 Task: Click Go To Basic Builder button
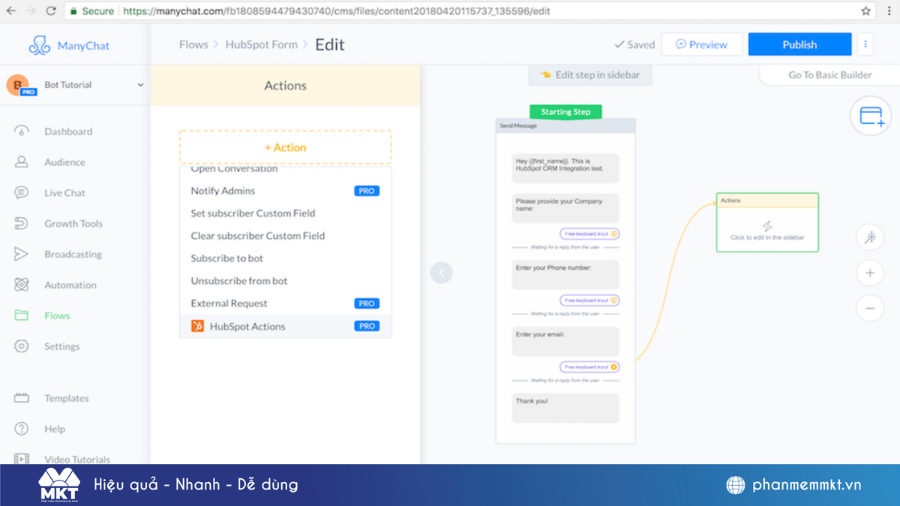(829, 75)
